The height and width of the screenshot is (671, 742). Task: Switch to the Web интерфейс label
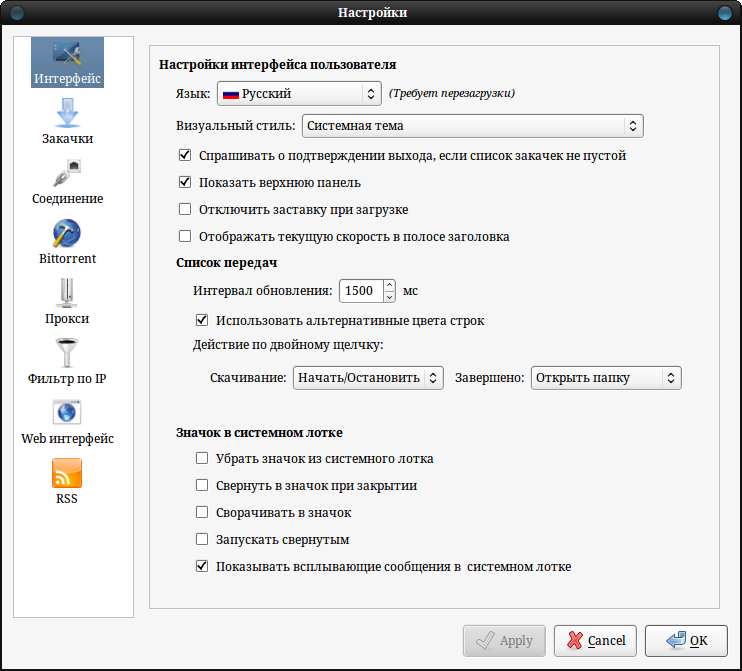[67, 439]
